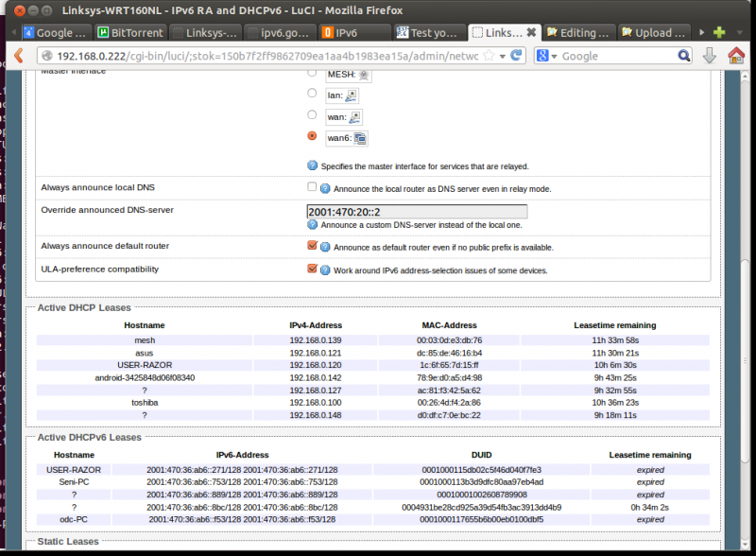Open downloads with the arrow icon
Image resolution: width=756 pixels, height=556 pixels.
[x=710, y=57]
